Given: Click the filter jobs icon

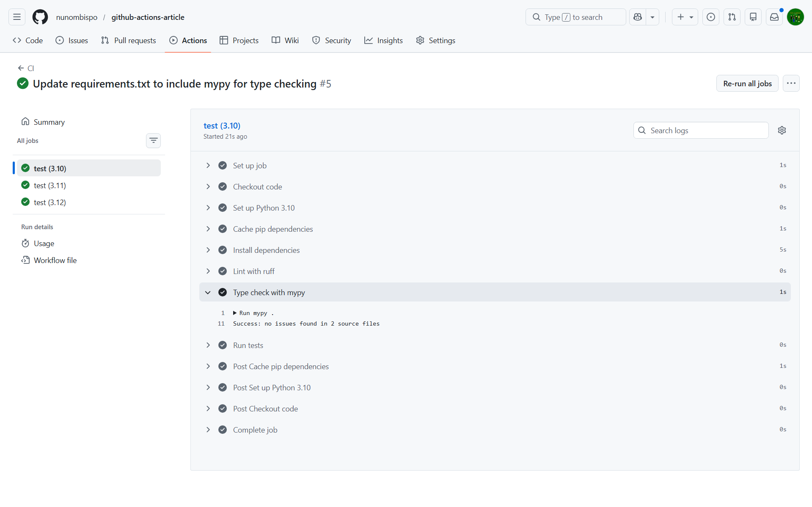Looking at the screenshot, I should (x=153, y=140).
